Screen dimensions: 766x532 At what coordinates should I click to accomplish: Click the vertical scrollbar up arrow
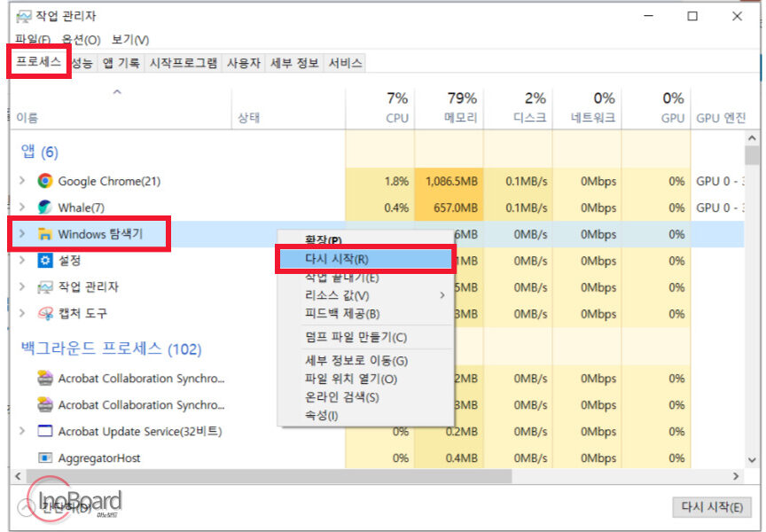point(752,138)
